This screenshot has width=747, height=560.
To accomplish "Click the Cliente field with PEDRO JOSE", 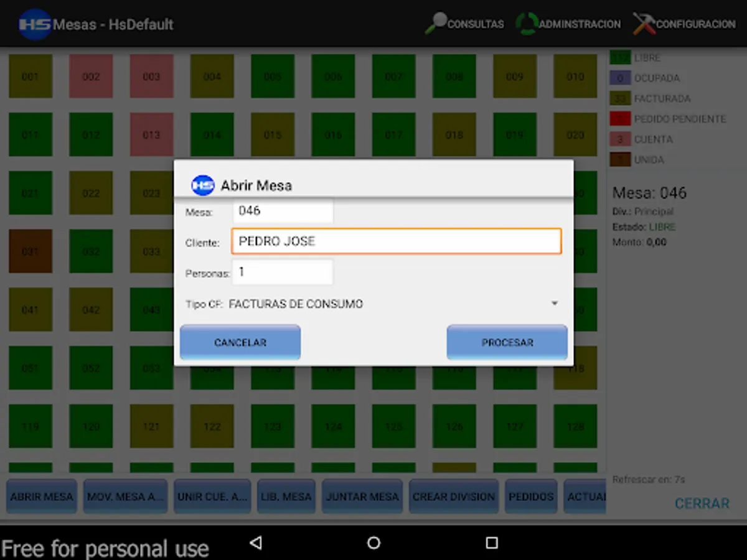I will tap(397, 241).
